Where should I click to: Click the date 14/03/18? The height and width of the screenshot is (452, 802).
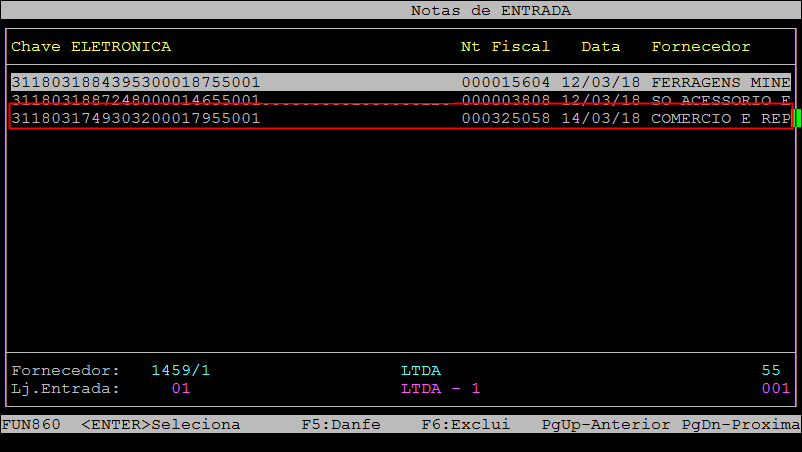[x=601, y=118]
